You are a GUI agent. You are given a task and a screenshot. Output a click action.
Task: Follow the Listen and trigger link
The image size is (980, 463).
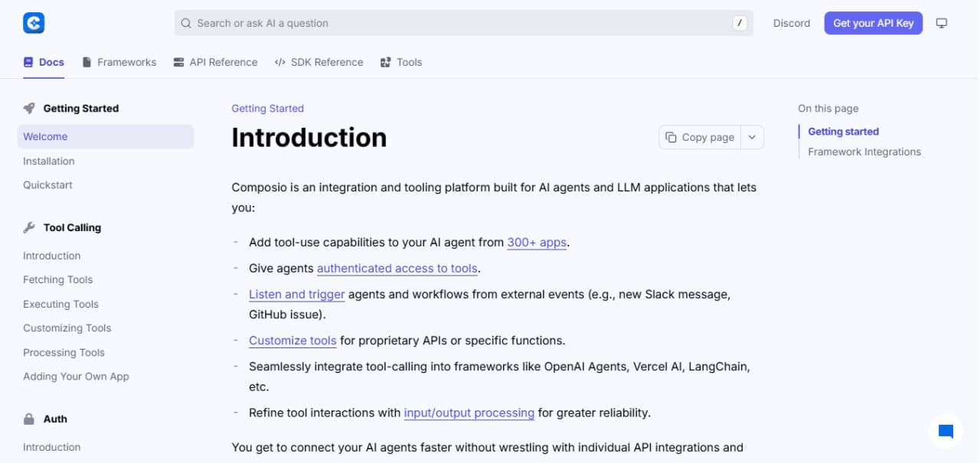coord(297,294)
